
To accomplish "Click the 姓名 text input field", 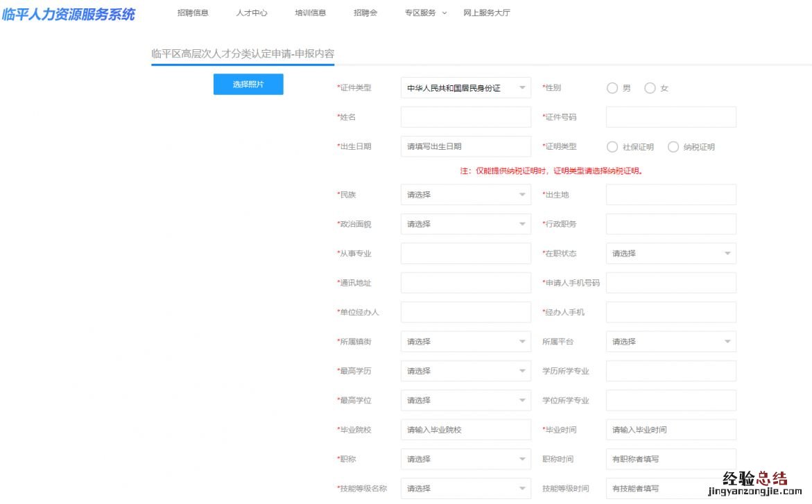I will (x=465, y=117).
